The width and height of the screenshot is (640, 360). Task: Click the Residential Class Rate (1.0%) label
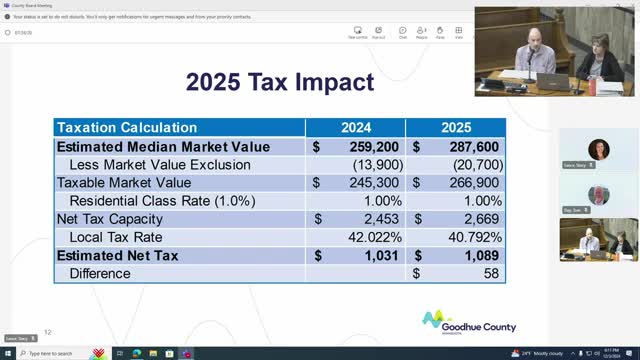[162, 201]
